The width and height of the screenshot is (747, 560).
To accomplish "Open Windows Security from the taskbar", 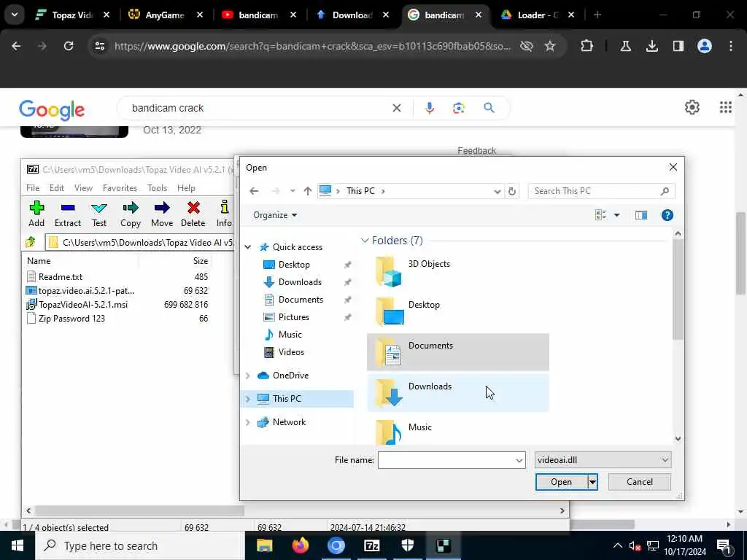I will (x=407, y=545).
